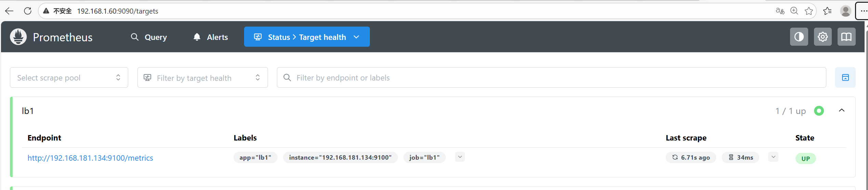868x190 pixels.
Task: Click the zoom magnifier icon in address bar
Action: pyautogui.click(x=794, y=11)
